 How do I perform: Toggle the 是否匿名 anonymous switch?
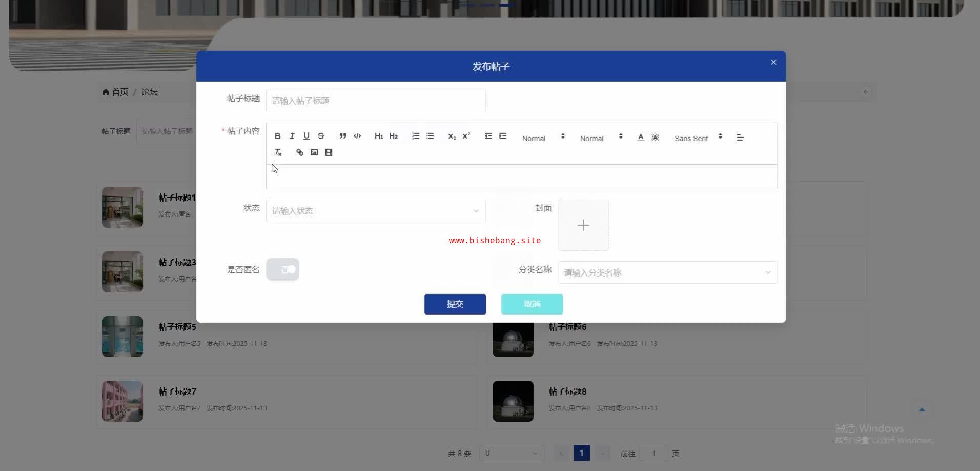tap(282, 269)
